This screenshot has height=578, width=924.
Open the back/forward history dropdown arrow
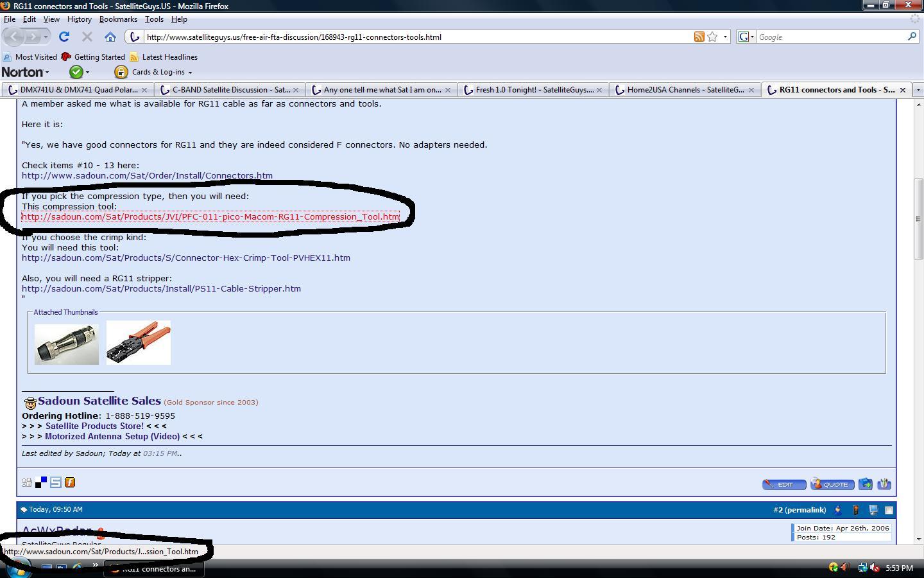pyautogui.click(x=46, y=37)
